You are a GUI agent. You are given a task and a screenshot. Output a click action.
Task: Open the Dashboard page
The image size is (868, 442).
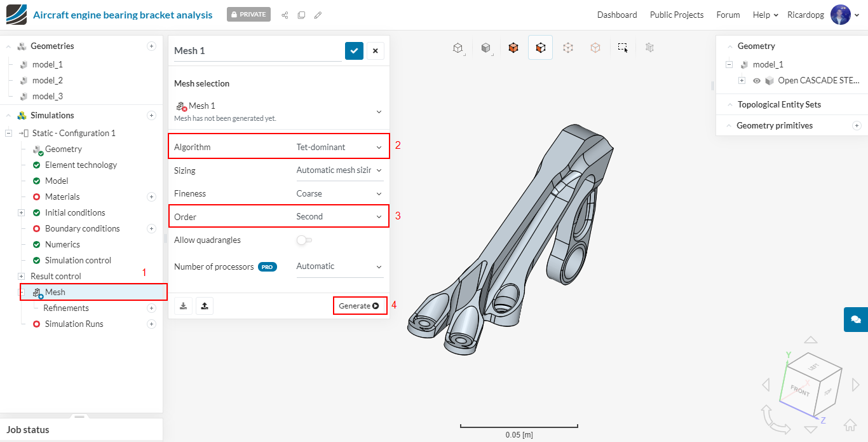click(x=616, y=15)
